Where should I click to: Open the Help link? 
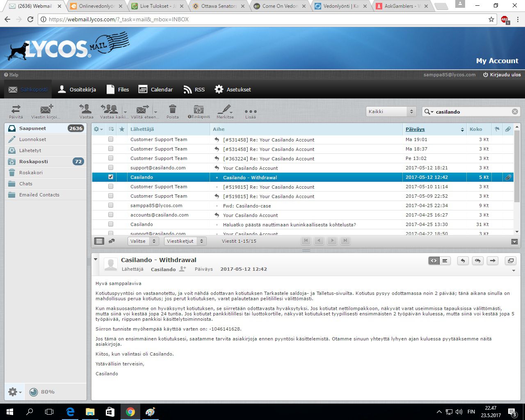(11, 75)
